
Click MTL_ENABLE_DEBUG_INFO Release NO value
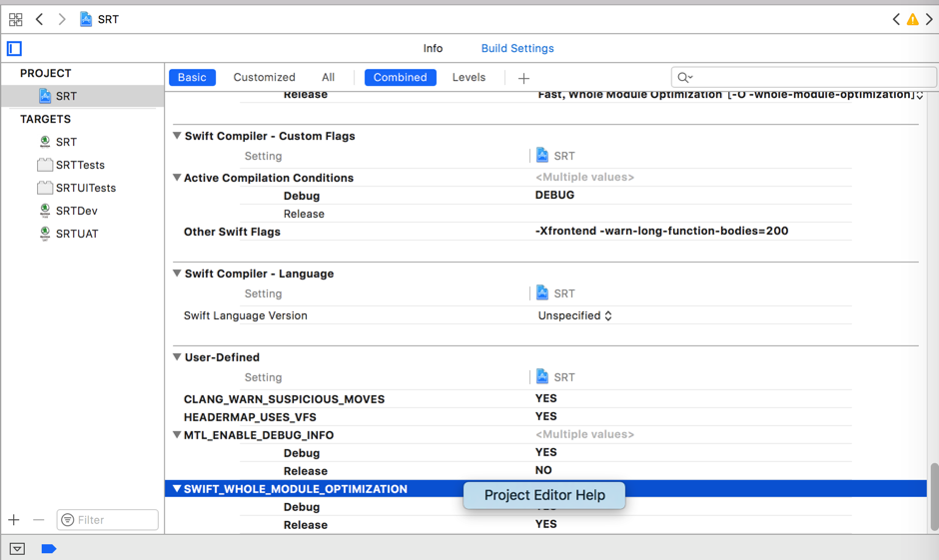click(543, 470)
